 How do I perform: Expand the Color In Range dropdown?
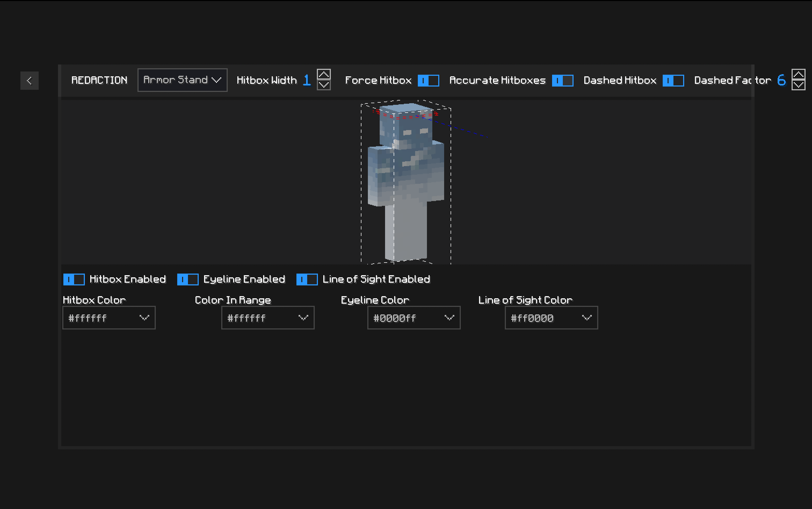pos(268,318)
